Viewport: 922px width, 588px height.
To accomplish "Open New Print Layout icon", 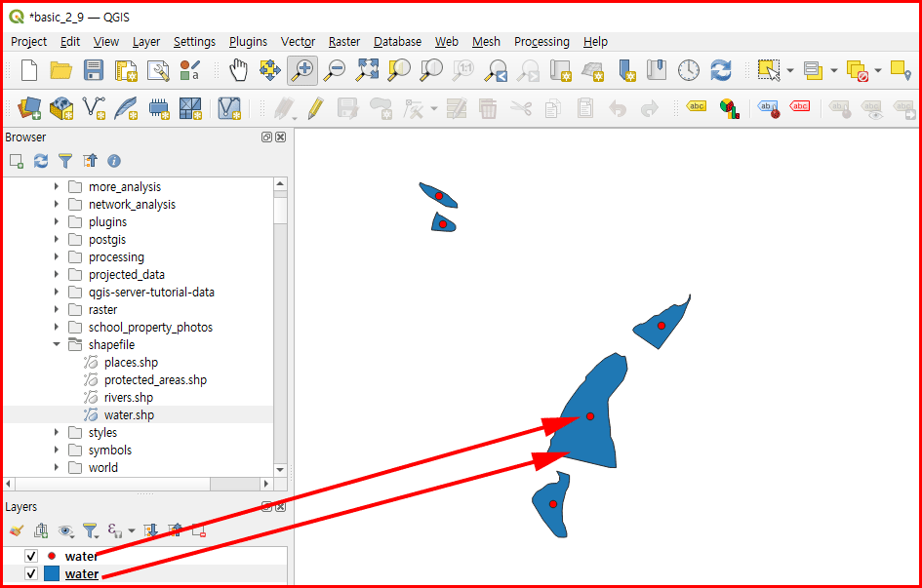I will point(126,70).
